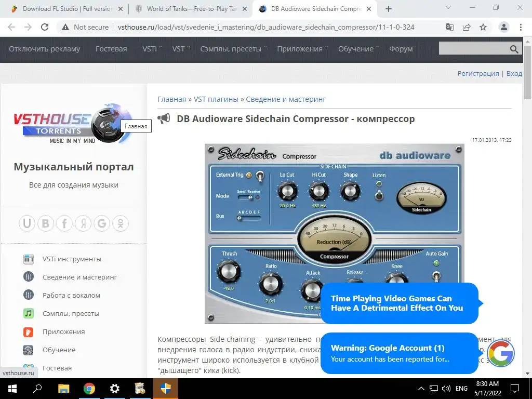
Task: Click the Warning: Google Account notification
Action: tap(400, 353)
